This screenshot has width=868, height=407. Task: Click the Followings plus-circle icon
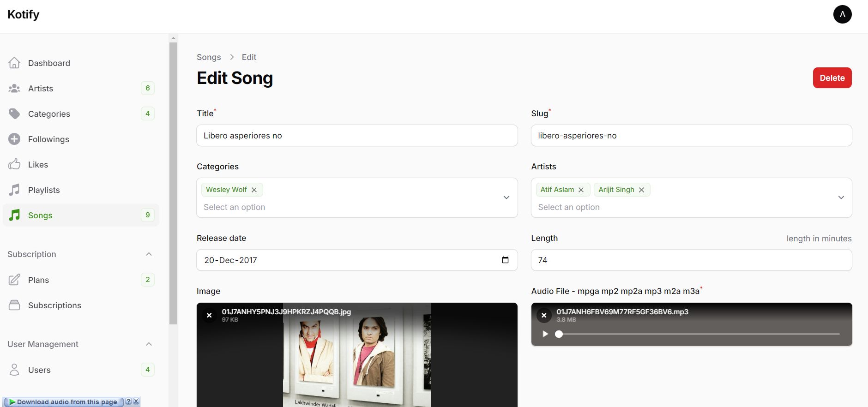point(14,139)
